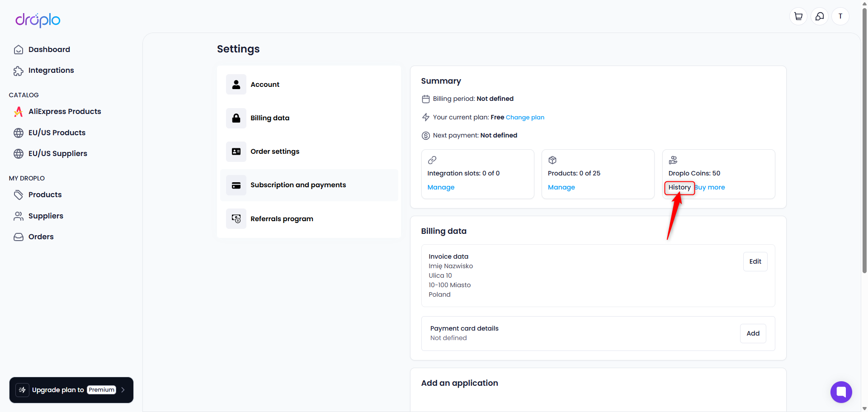Click the billing period calendar icon
Viewport: 868px width, 412px height.
[x=426, y=99]
